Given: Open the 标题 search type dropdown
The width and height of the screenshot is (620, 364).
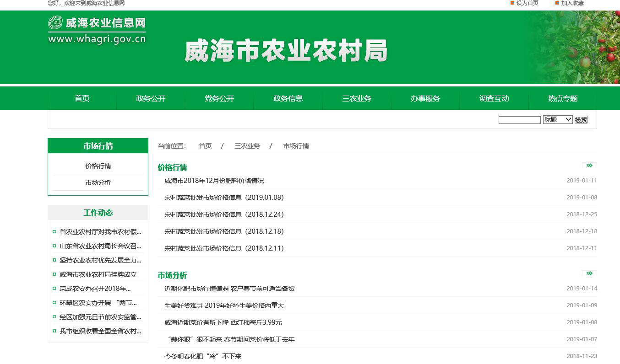Looking at the screenshot, I should click(x=557, y=120).
